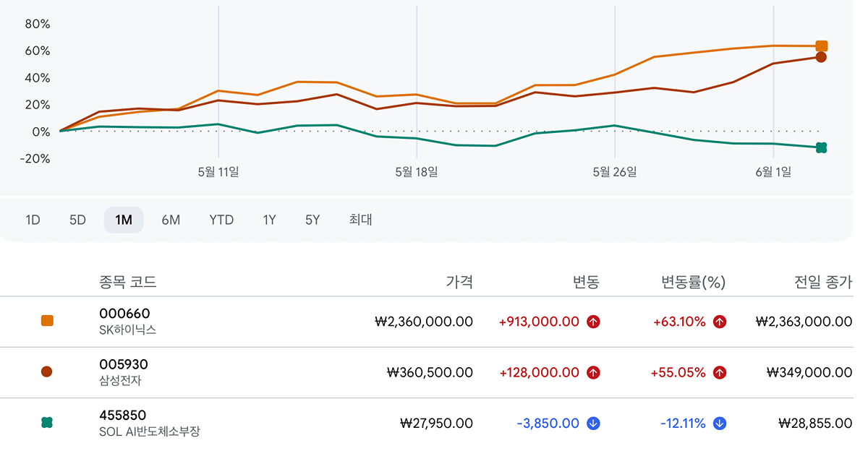Click the 80% y-axis label
Image resolution: width=868 pixels, height=464 pixels.
click(38, 24)
